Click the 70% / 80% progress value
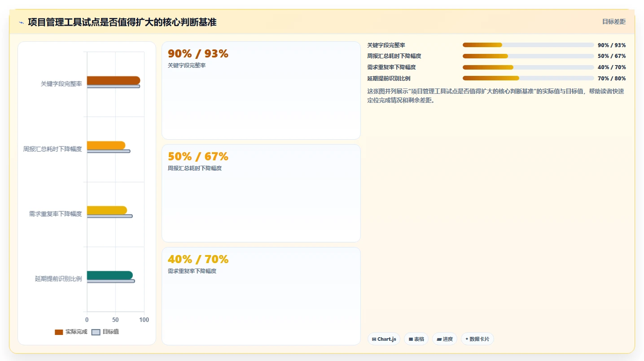This screenshot has width=644, height=361. [x=612, y=79]
